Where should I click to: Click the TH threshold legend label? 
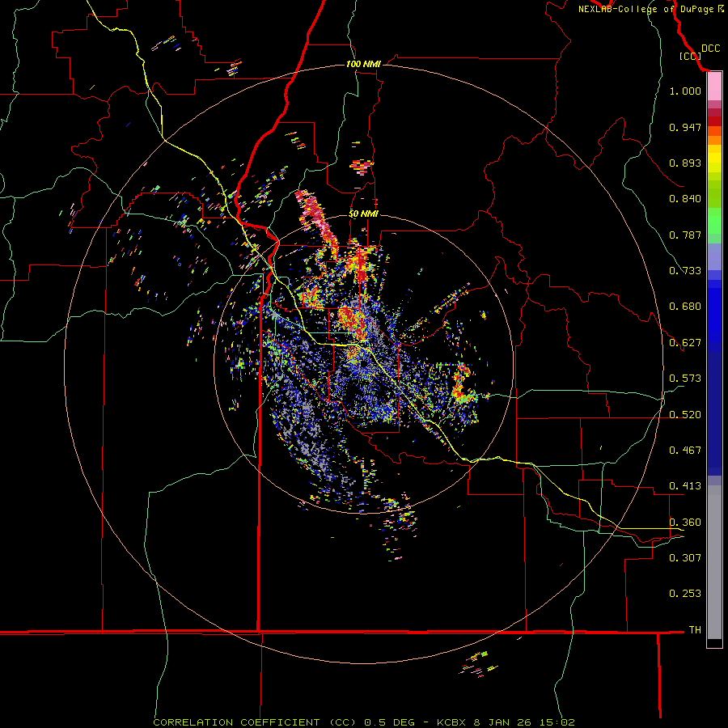[695, 630]
